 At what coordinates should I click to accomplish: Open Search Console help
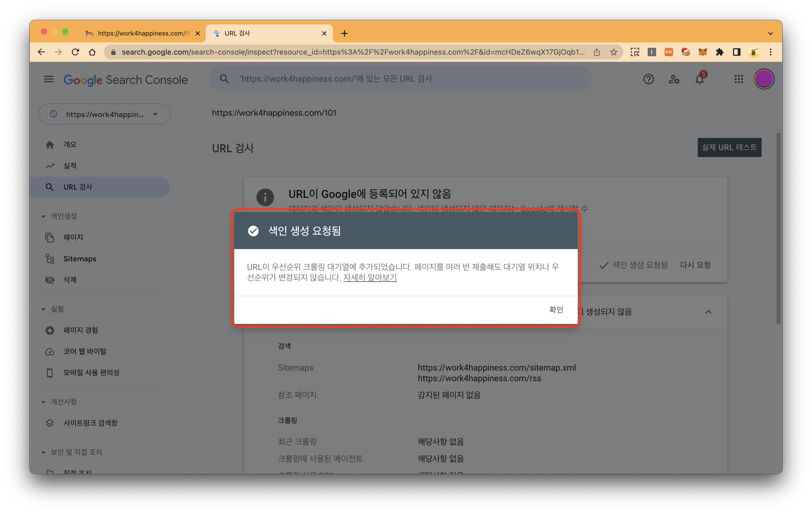[648, 79]
